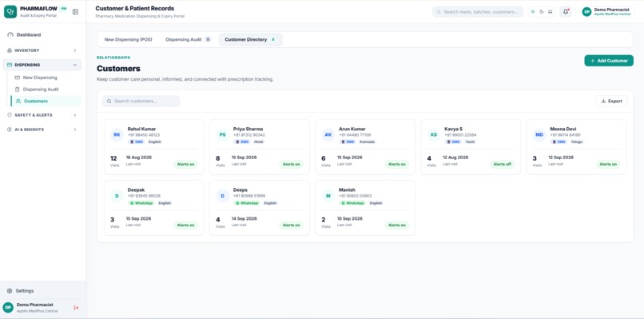Click Kavya S's last visit 12 Aug 2026
Viewport: 644px width, 319px height.
coord(455,158)
